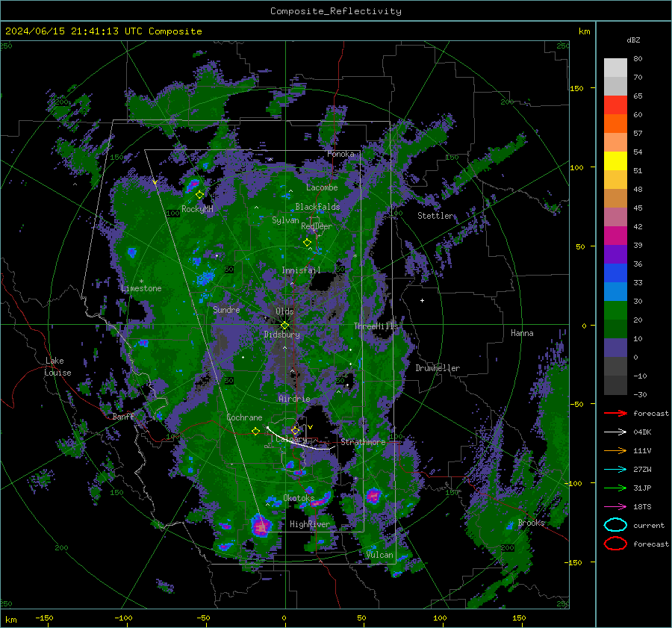The height and width of the screenshot is (628, 672).
Task: Click the Innisfail label
Action: click(x=301, y=270)
